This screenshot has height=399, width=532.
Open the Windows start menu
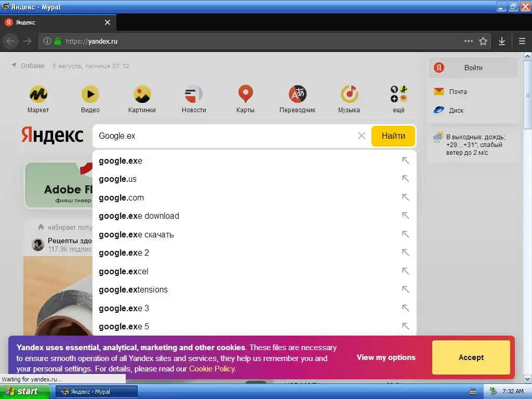coord(25,392)
